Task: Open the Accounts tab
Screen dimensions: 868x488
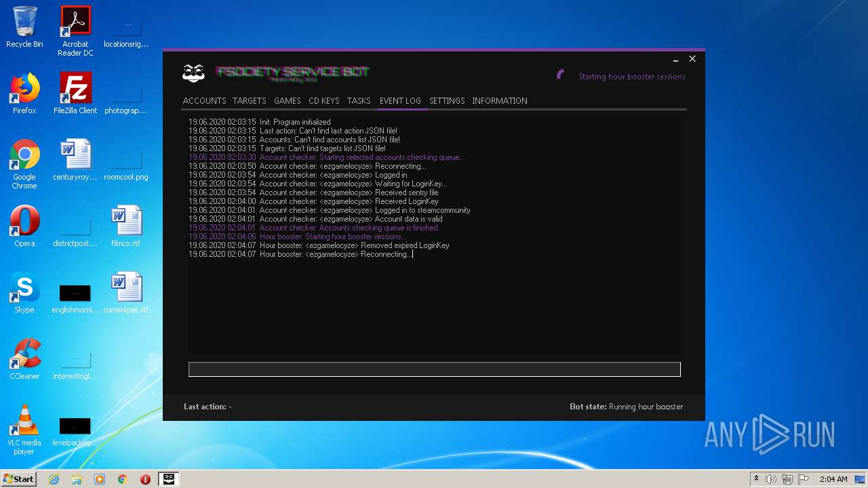Action: (x=204, y=101)
